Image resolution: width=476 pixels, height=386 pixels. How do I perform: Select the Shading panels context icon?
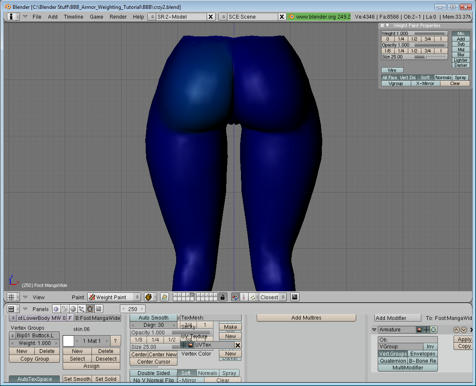tap(73, 309)
